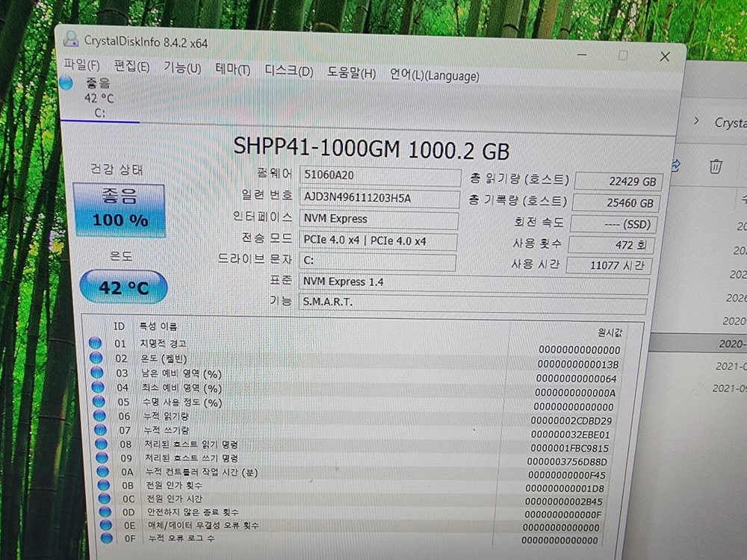Image resolution: width=747 pixels, height=560 pixels.
Task: Click the serial number field AJD3N496111203H5A
Action: [379, 198]
